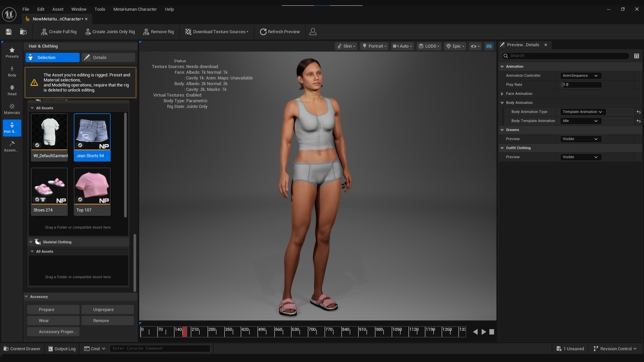This screenshot has width=644, height=362.
Task: Click Refresh Preview button
Action: (280, 32)
